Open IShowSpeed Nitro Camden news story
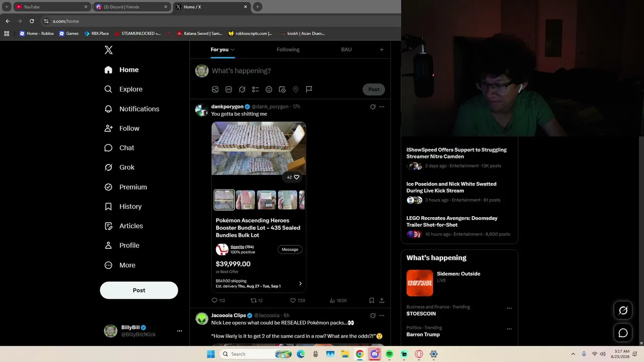Viewport: 644px width, 362px height. click(x=456, y=153)
